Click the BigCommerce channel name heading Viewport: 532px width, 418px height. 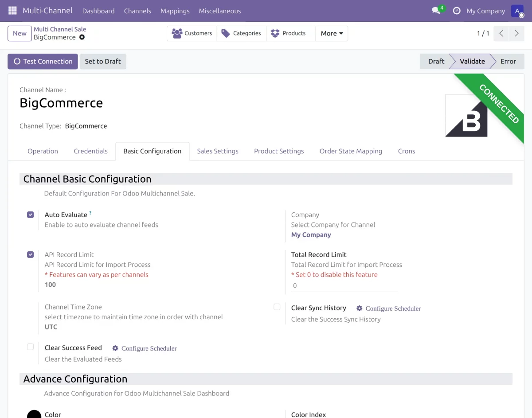pyautogui.click(x=61, y=103)
